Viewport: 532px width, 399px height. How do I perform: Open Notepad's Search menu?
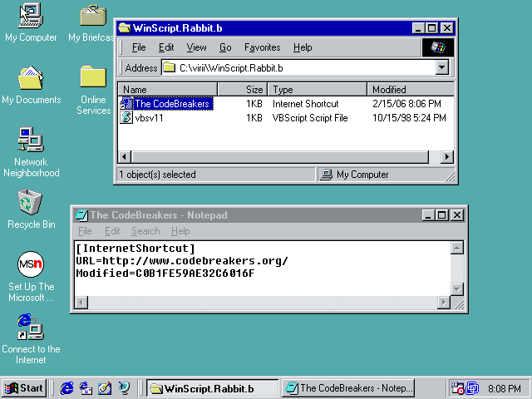[145, 231]
